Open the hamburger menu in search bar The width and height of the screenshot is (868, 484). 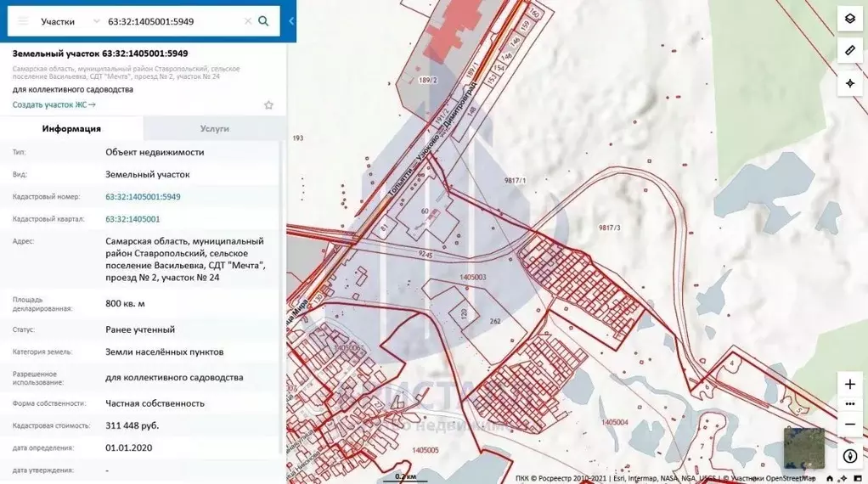[23, 21]
